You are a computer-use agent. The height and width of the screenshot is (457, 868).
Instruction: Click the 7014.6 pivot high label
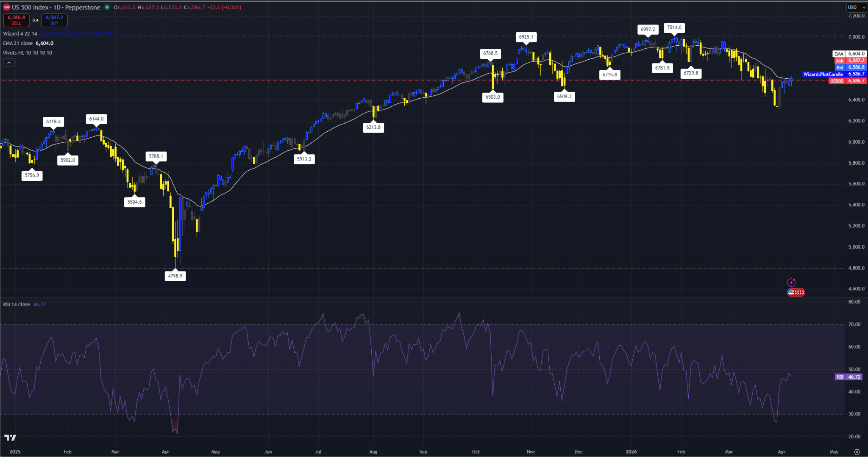[674, 28]
